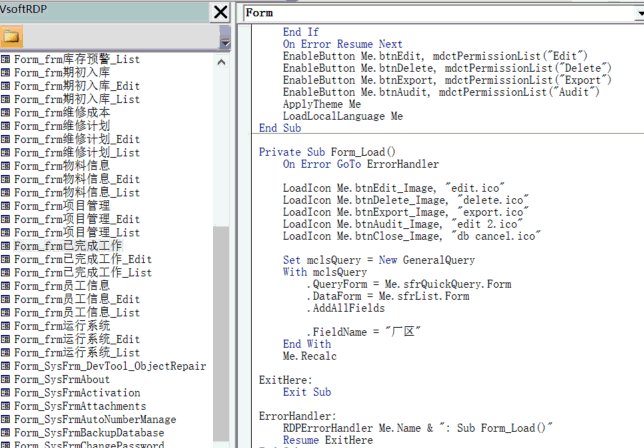Screen dimensions: 644x448
Task: Select Form_frm员工信息 module
Action: coord(62,286)
